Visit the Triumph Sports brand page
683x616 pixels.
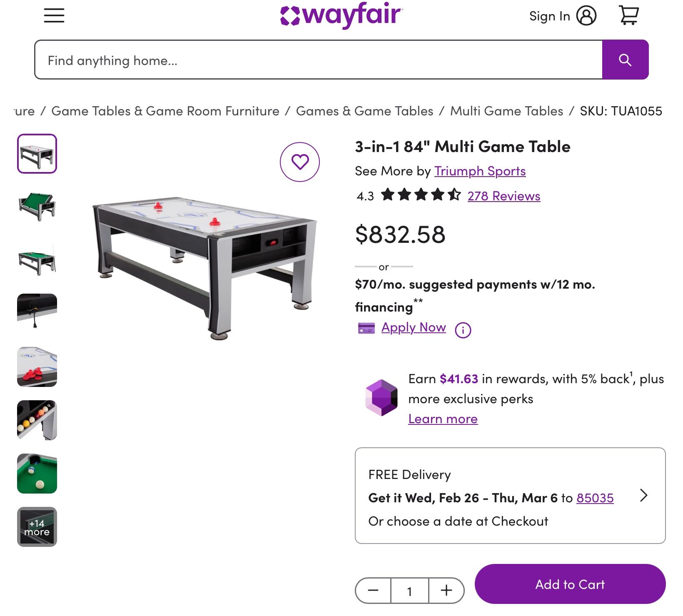(480, 171)
